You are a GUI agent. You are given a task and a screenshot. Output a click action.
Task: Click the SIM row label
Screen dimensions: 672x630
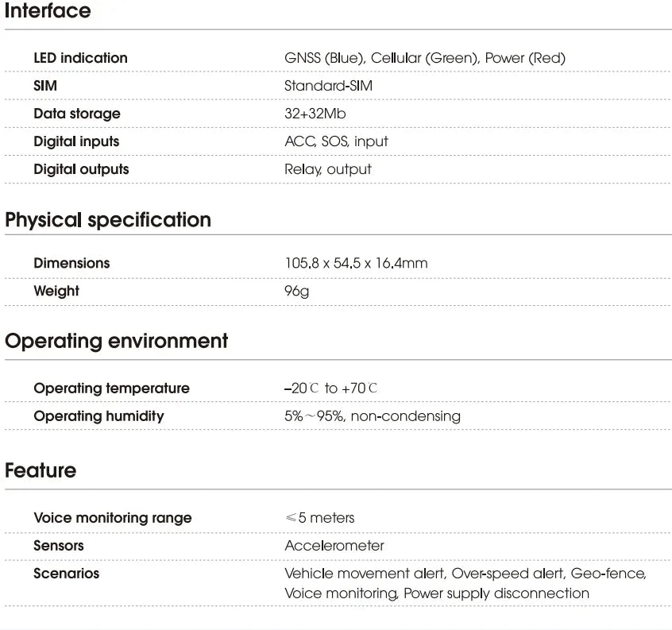(x=45, y=86)
